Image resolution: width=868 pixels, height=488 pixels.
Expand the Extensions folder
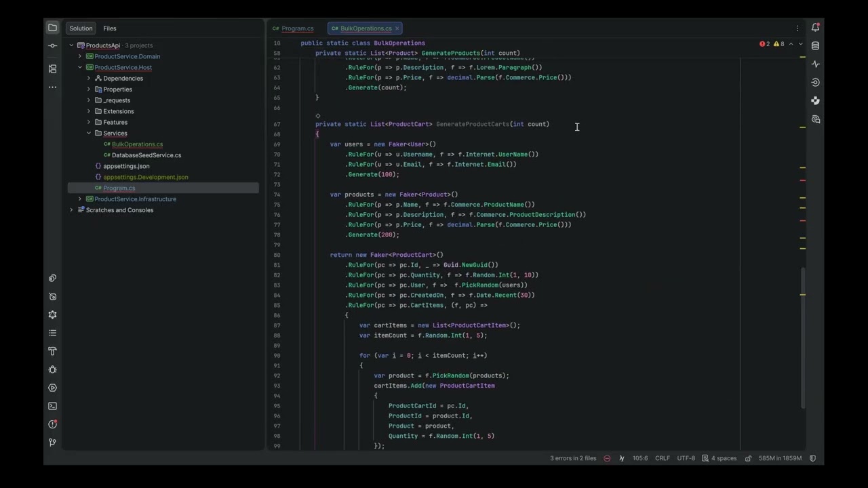(x=89, y=111)
